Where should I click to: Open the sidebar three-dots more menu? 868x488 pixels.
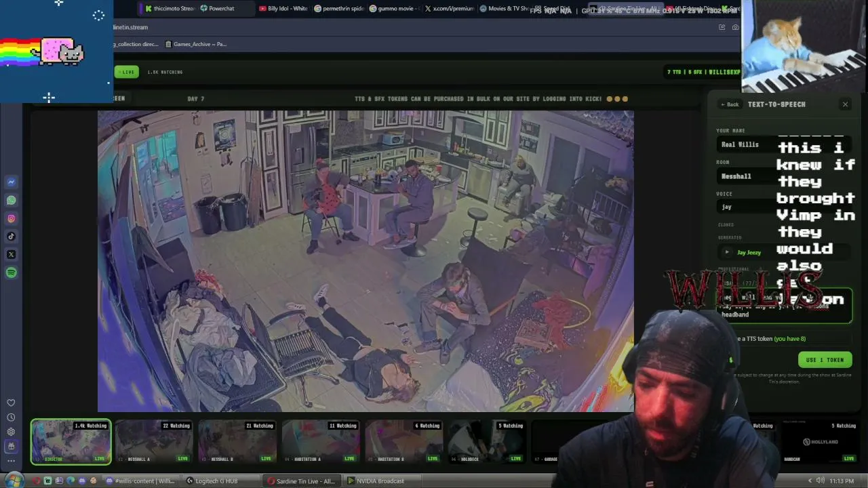11,461
